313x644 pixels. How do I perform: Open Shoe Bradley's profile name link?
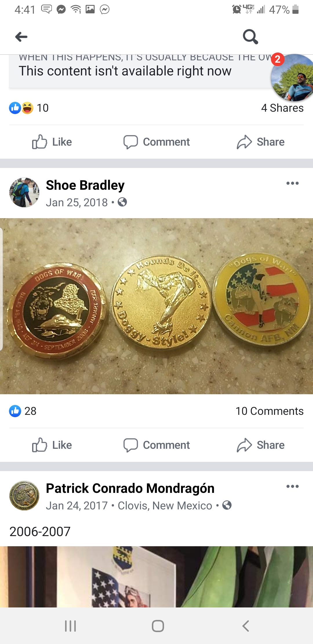point(85,185)
